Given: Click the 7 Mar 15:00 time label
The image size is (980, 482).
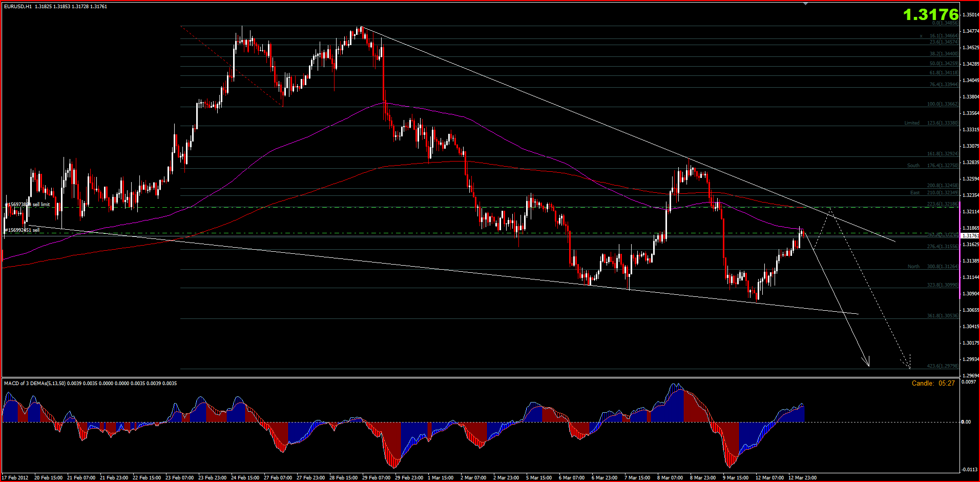Looking at the screenshot, I should (x=637, y=478).
